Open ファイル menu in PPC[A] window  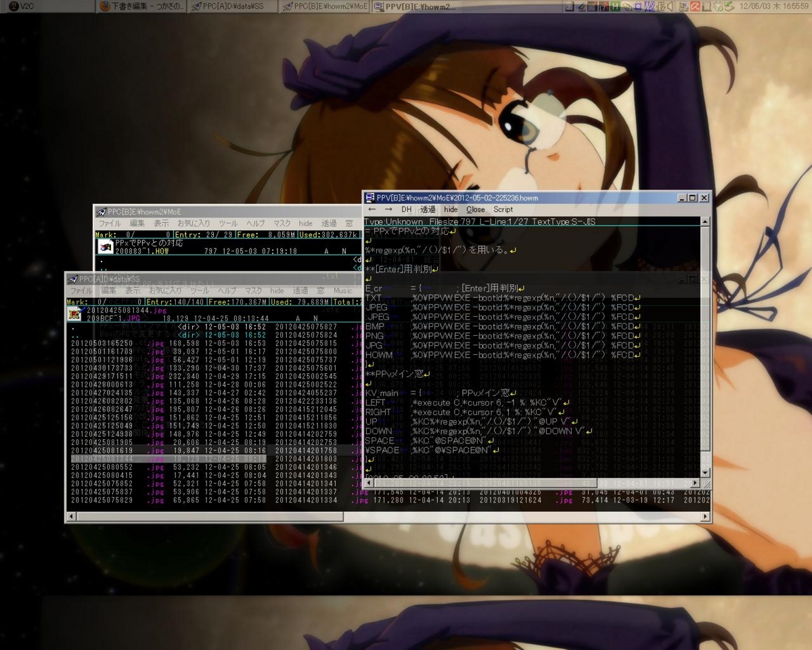pyautogui.click(x=81, y=290)
